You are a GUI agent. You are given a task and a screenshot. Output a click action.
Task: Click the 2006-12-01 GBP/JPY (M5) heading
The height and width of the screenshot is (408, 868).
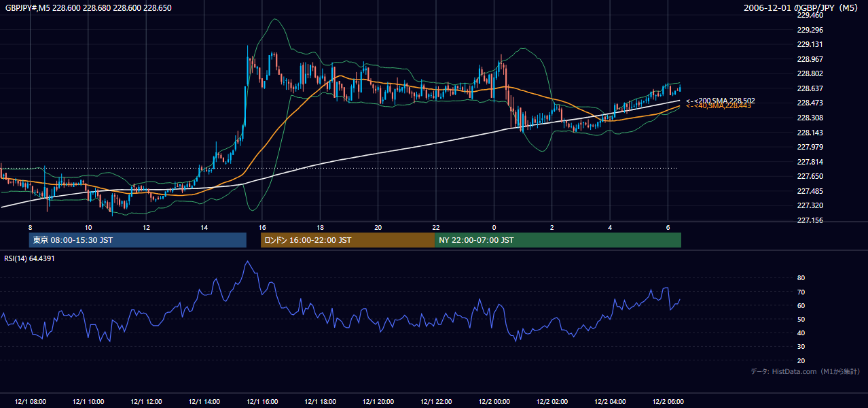801,8
